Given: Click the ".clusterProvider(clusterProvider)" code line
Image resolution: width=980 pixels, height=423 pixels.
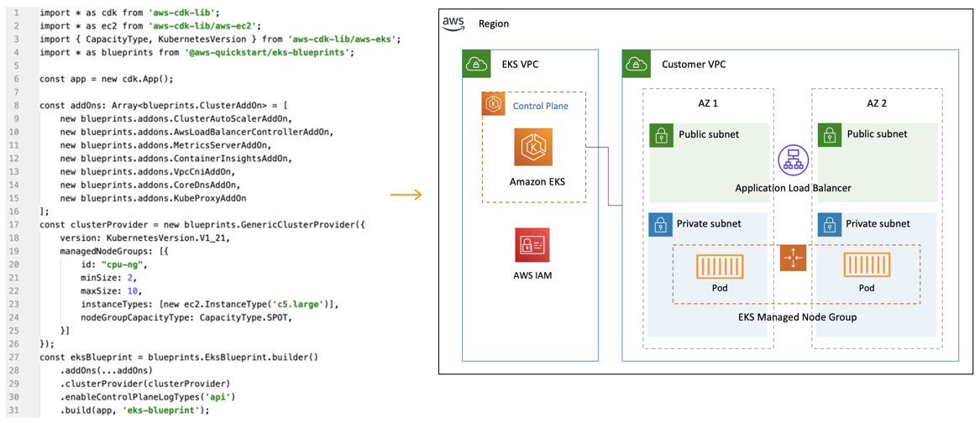Looking at the screenshot, I should pos(145,384).
